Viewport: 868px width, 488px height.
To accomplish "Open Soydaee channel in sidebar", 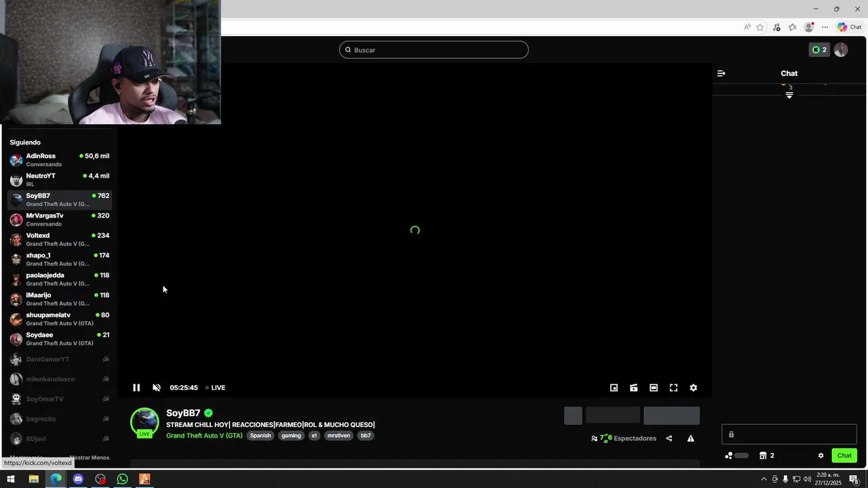I will click(x=60, y=339).
